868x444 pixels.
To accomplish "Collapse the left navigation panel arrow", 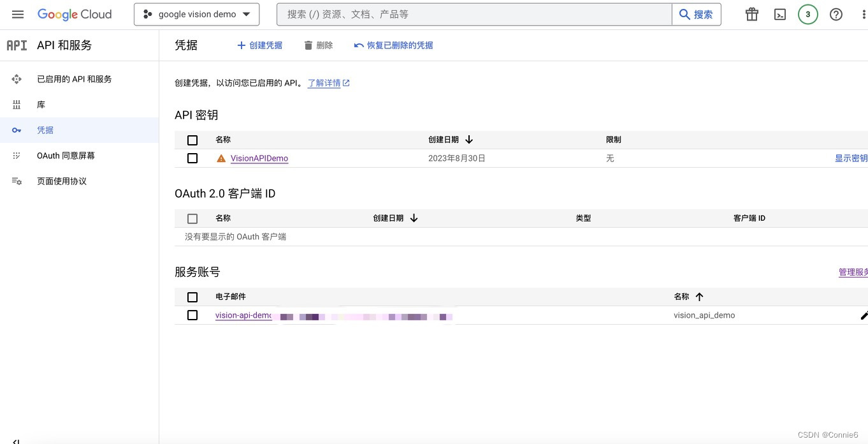I will [x=17, y=441].
